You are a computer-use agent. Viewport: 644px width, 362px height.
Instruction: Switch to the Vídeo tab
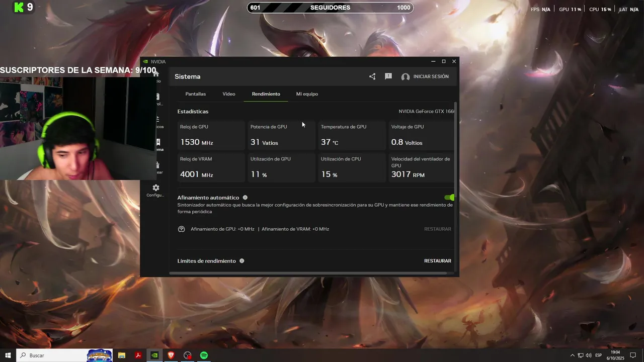point(229,94)
